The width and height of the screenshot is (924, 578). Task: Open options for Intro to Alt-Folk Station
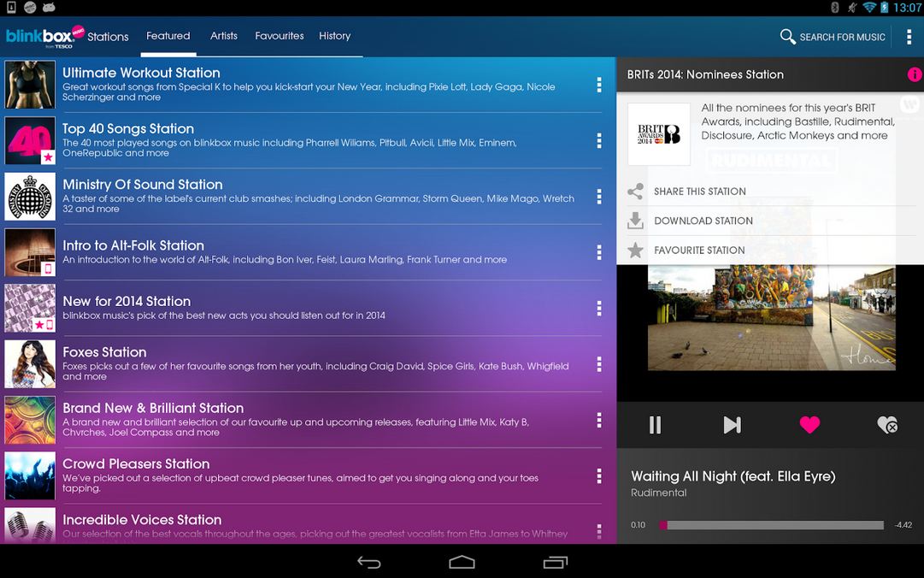point(598,252)
